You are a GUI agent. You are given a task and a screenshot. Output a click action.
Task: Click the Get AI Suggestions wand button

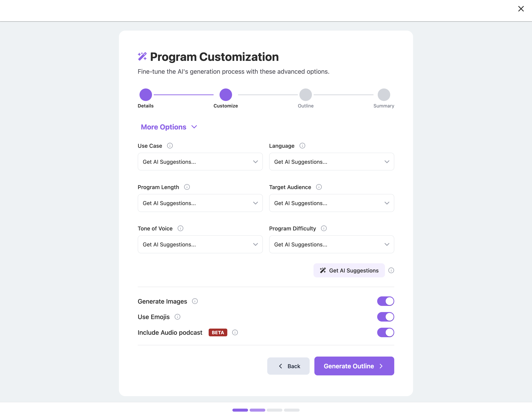[349, 270]
